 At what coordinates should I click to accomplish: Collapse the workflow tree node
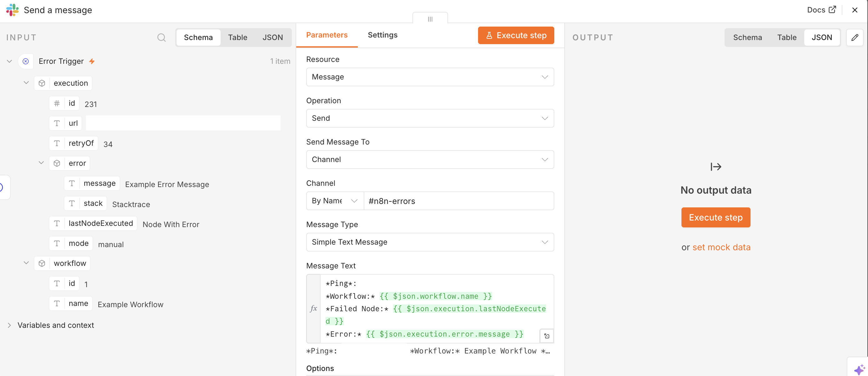pyautogui.click(x=26, y=263)
